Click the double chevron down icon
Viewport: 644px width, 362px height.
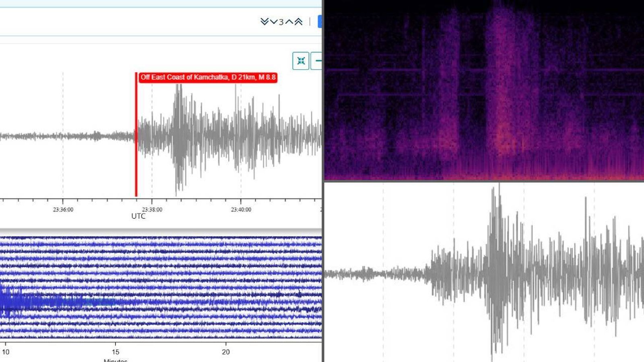[x=264, y=22]
